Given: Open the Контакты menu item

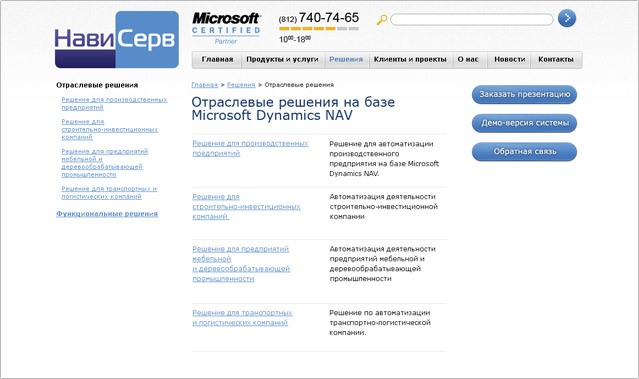Looking at the screenshot, I should pos(556,59).
